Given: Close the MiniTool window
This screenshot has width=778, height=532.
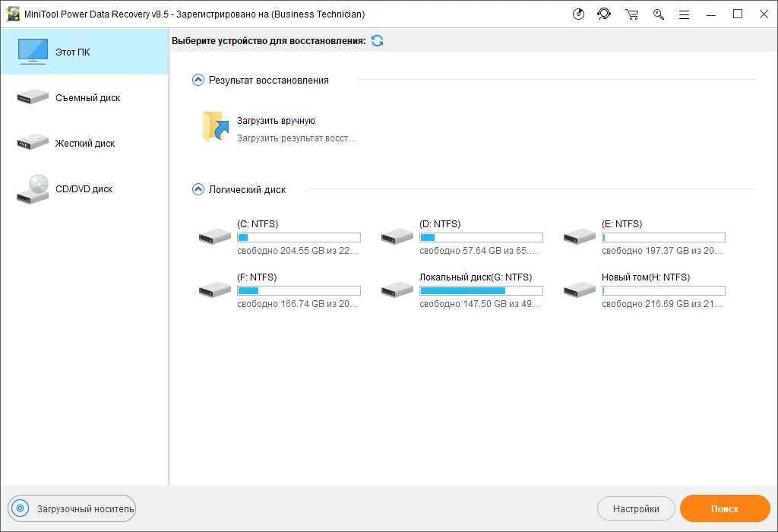Looking at the screenshot, I should pyautogui.click(x=764, y=14).
